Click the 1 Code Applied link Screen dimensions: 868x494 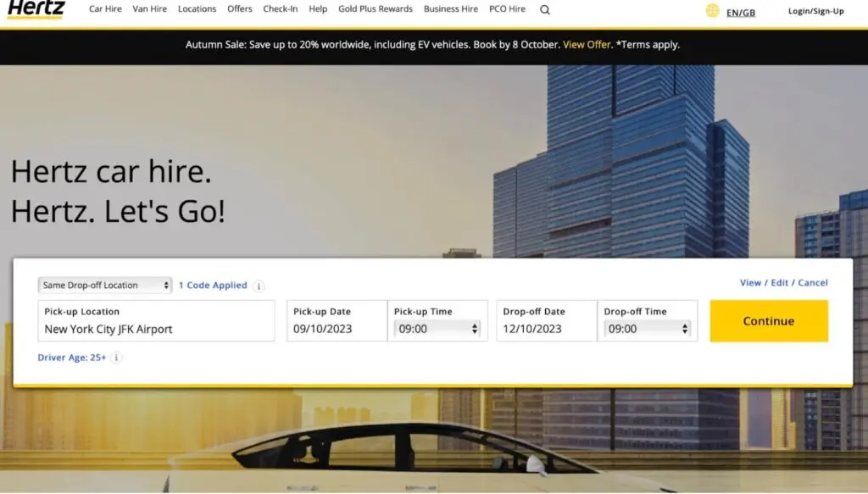point(213,286)
